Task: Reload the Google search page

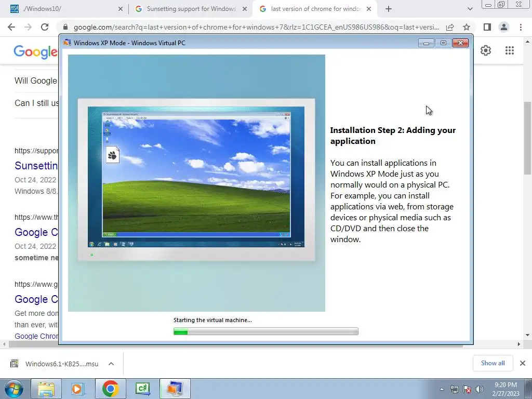Action: (x=45, y=27)
